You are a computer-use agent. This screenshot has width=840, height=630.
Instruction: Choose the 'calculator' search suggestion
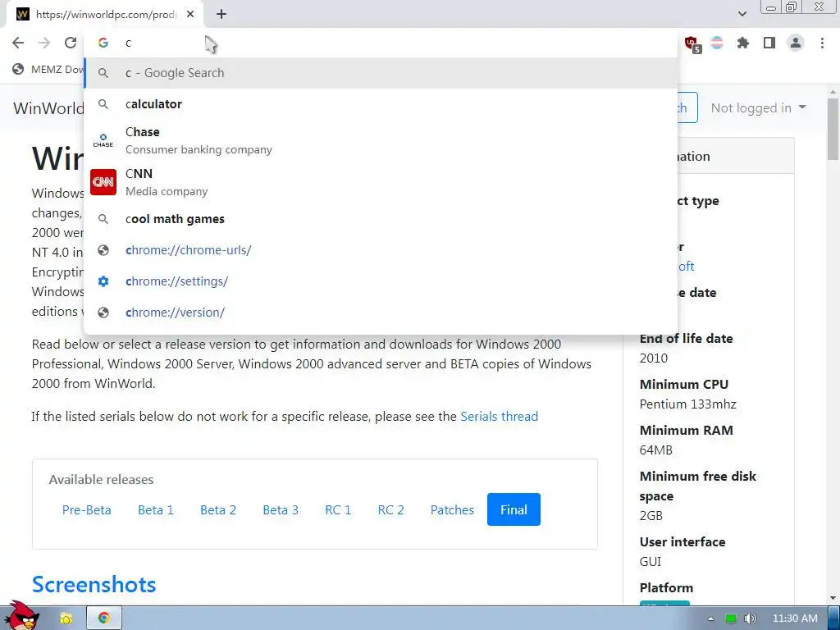pyautogui.click(x=381, y=104)
